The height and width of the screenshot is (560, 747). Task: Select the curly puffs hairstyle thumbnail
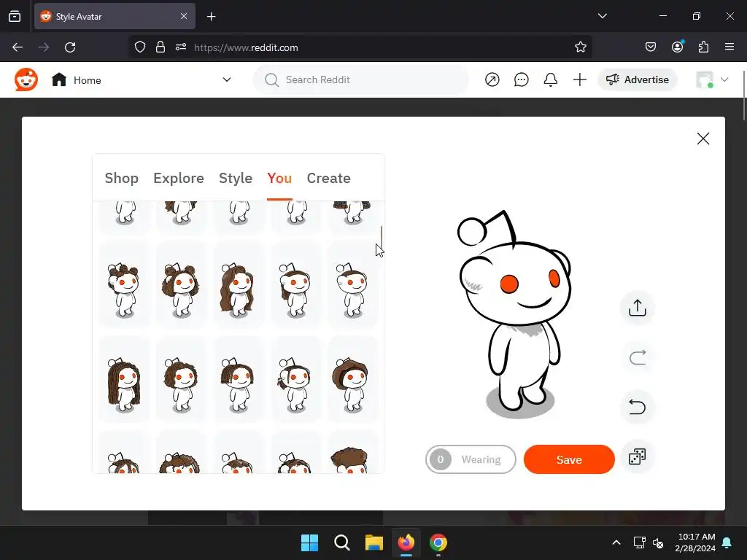(x=181, y=285)
